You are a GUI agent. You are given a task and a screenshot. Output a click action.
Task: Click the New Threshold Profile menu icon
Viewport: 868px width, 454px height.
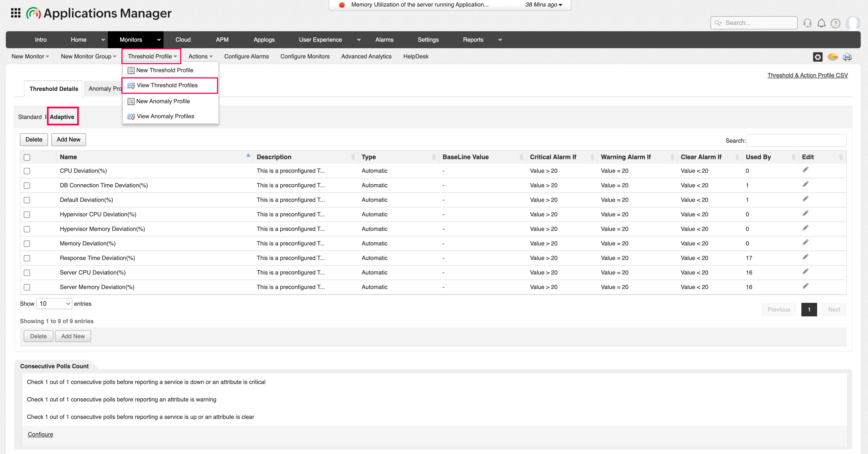[131, 70]
